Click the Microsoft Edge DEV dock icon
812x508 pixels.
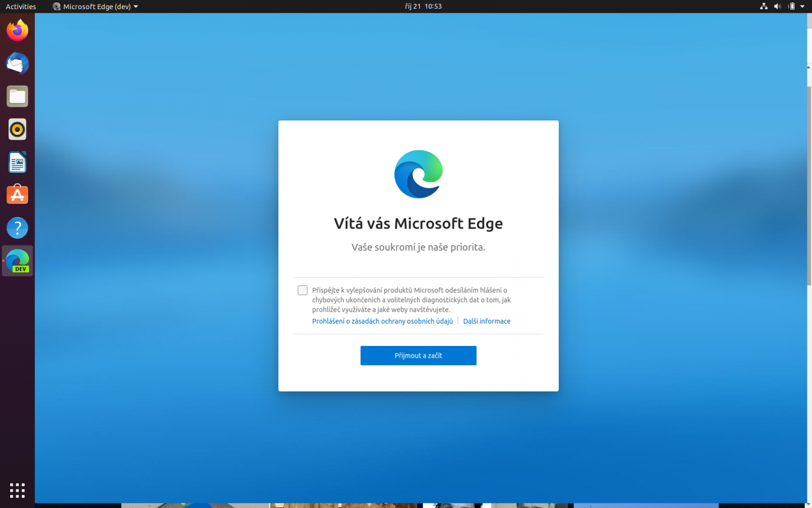click(x=17, y=260)
